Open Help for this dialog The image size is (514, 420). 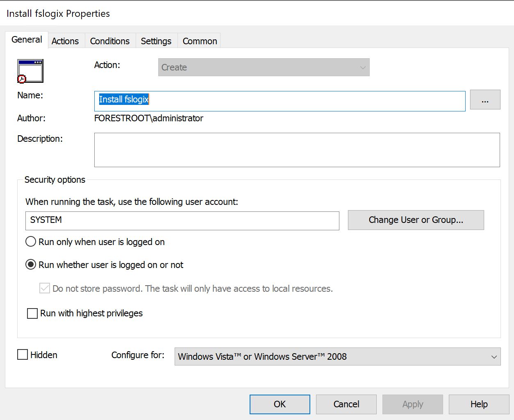coord(479,404)
